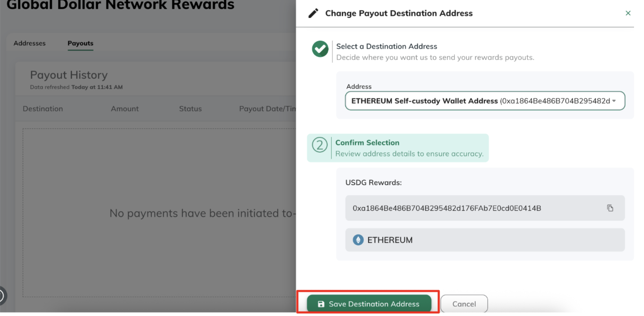Click the pencil edit icon in dialog header

(313, 13)
